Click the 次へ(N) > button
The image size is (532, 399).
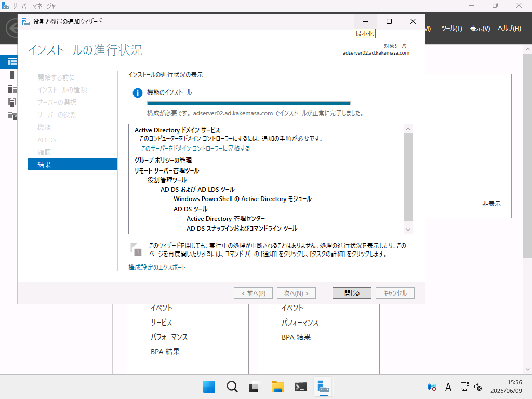point(296,293)
